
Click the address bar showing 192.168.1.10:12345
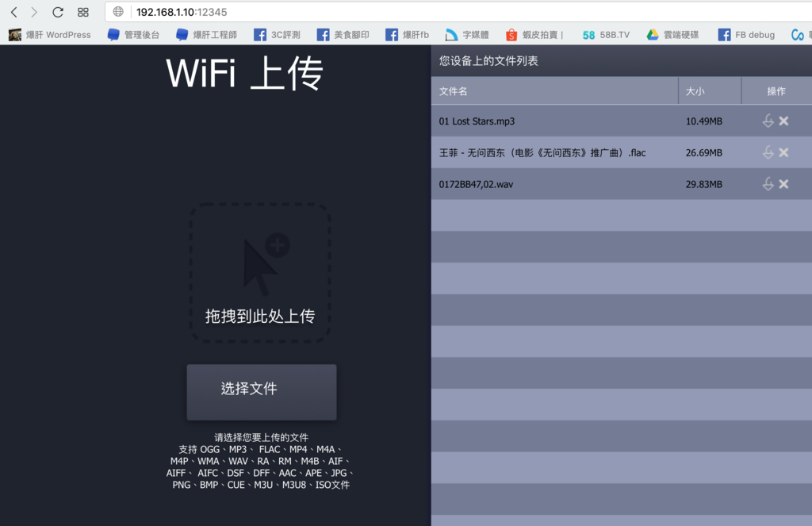[458, 11]
